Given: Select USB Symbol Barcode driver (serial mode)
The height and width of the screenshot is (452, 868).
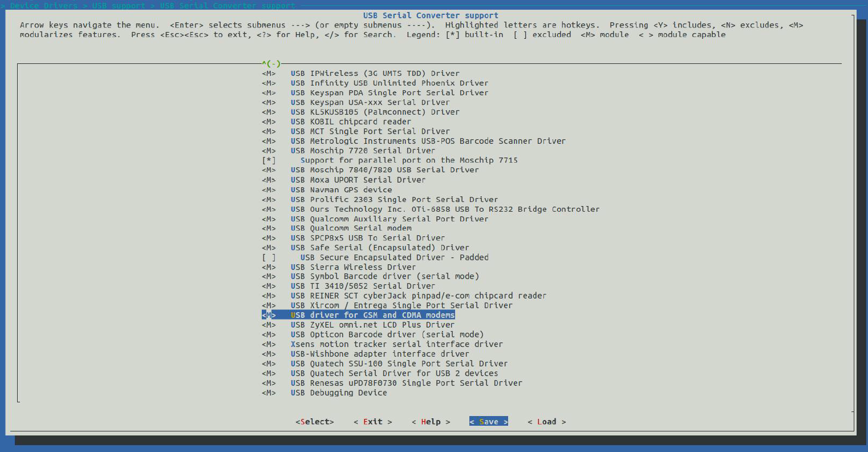Looking at the screenshot, I should pyautogui.click(x=384, y=276).
